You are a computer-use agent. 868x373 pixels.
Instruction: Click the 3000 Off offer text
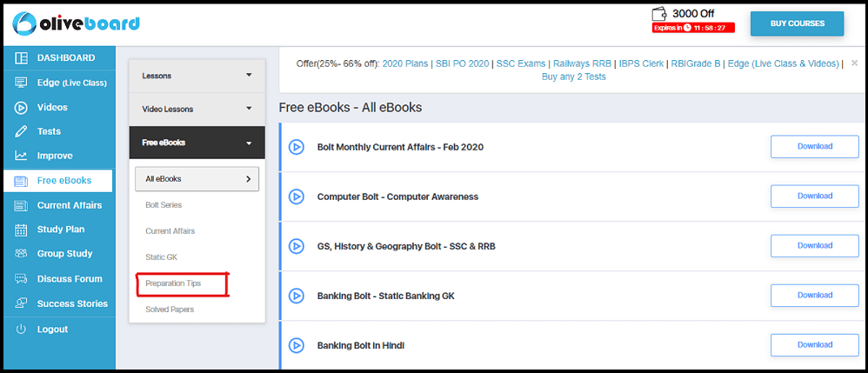[x=693, y=14]
